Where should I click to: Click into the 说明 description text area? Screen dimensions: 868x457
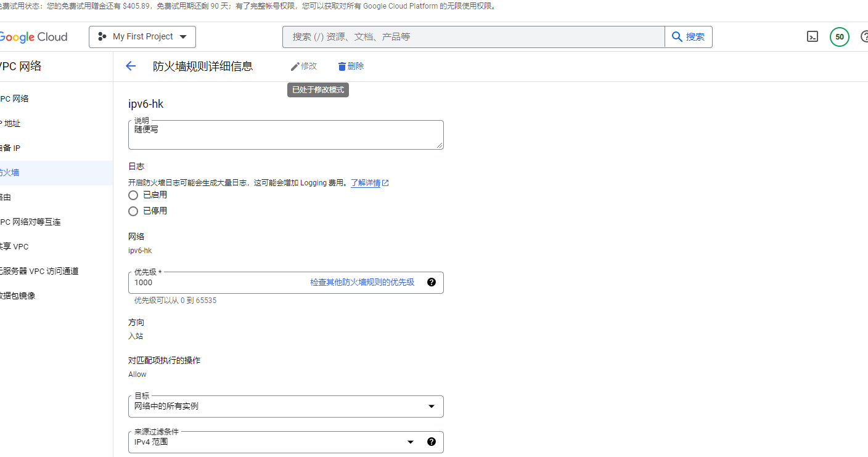point(285,135)
